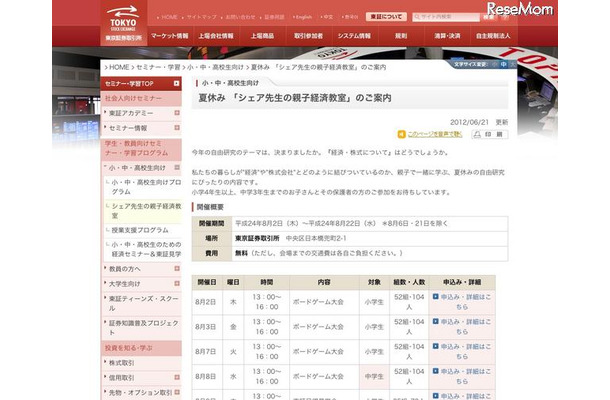Open 東証ティーンズ・スクール sidebar link
Viewport: 610px width, 400px height.
[x=143, y=303]
